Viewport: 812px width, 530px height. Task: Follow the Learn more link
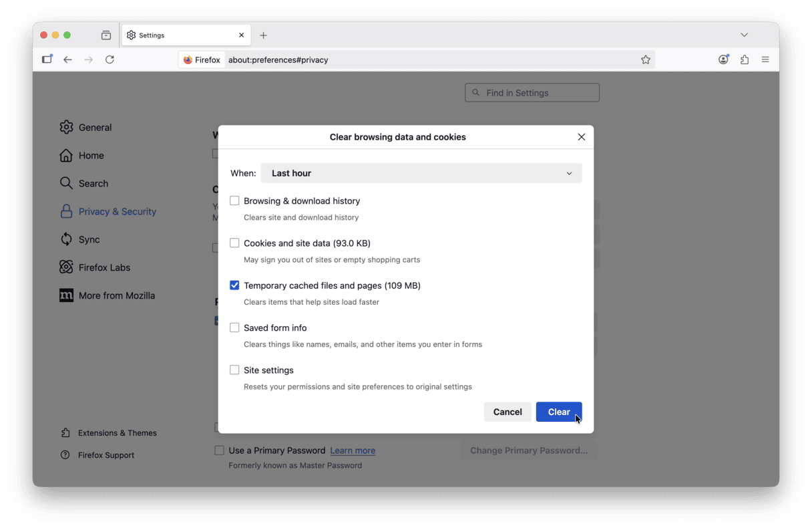[x=353, y=450]
